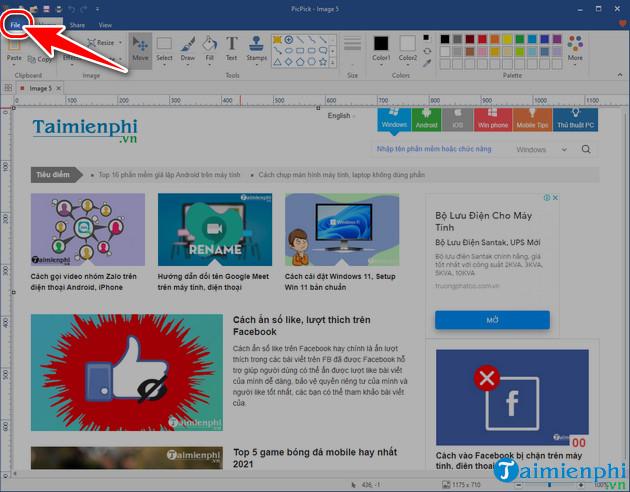The height and width of the screenshot is (492, 630).
Task: Click the Resize image button
Action: tap(101, 43)
